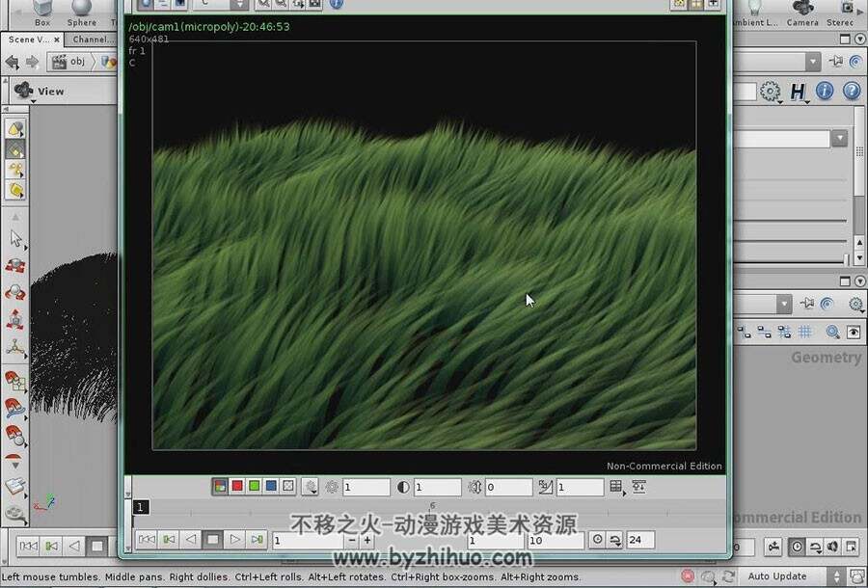Go forward in the network path
Image resolution: width=868 pixels, height=588 pixels.
[32, 62]
